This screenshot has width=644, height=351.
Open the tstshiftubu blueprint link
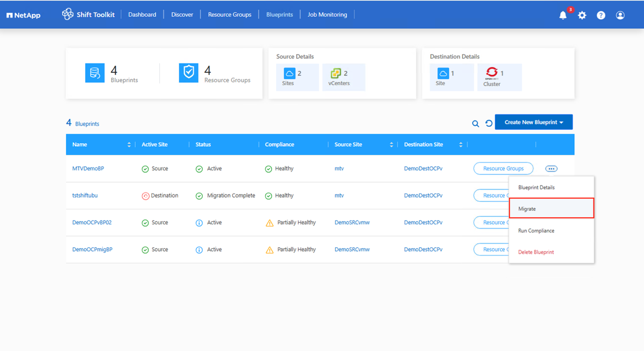[85, 196]
